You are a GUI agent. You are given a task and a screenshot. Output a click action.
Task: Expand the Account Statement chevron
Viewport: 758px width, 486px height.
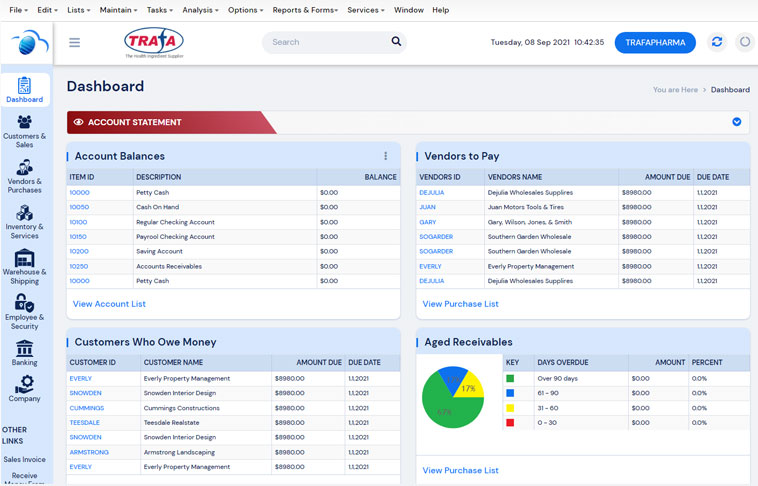736,122
